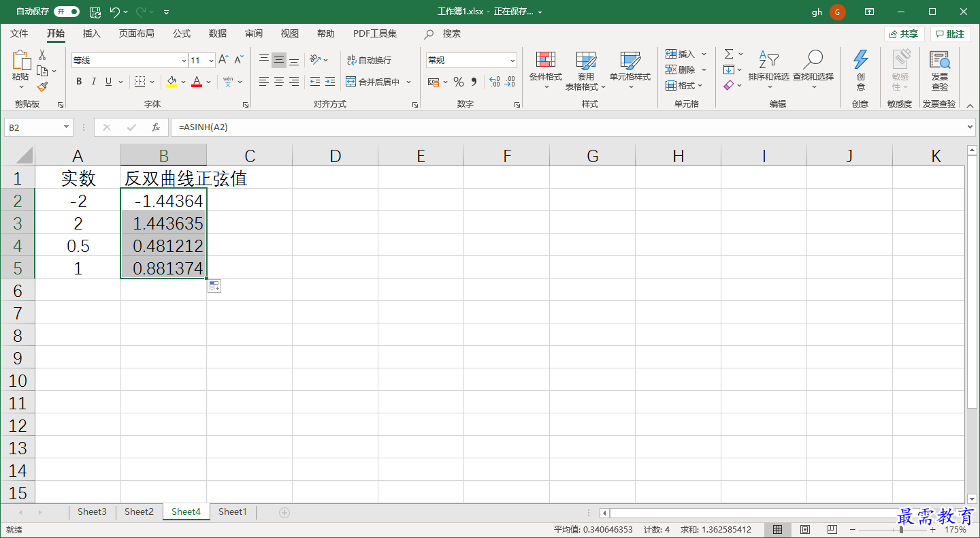This screenshot has height=538, width=980.
Task: Apply red font color swatch
Action: coord(197,82)
